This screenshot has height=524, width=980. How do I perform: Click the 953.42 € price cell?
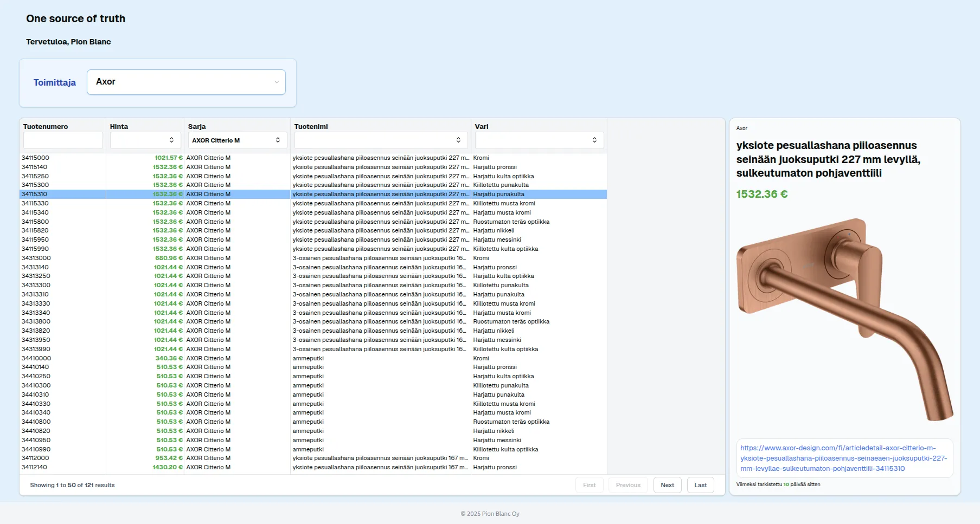(x=169, y=458)
